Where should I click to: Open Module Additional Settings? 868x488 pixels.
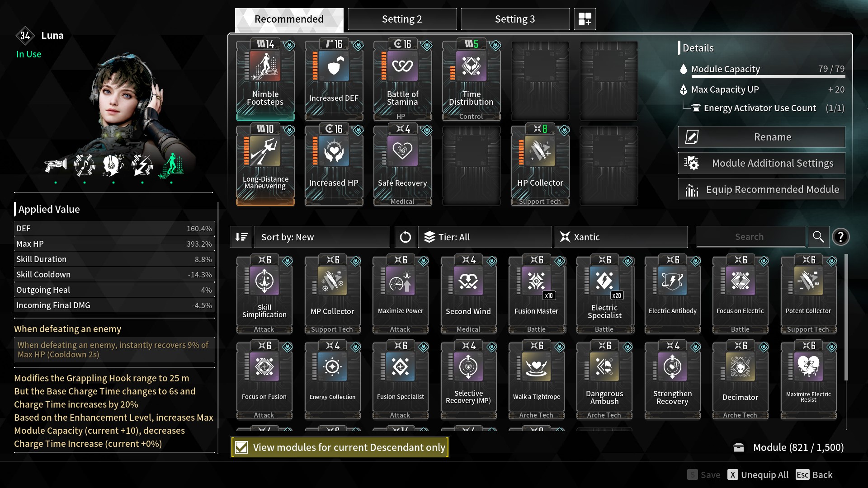pos(761,163)
